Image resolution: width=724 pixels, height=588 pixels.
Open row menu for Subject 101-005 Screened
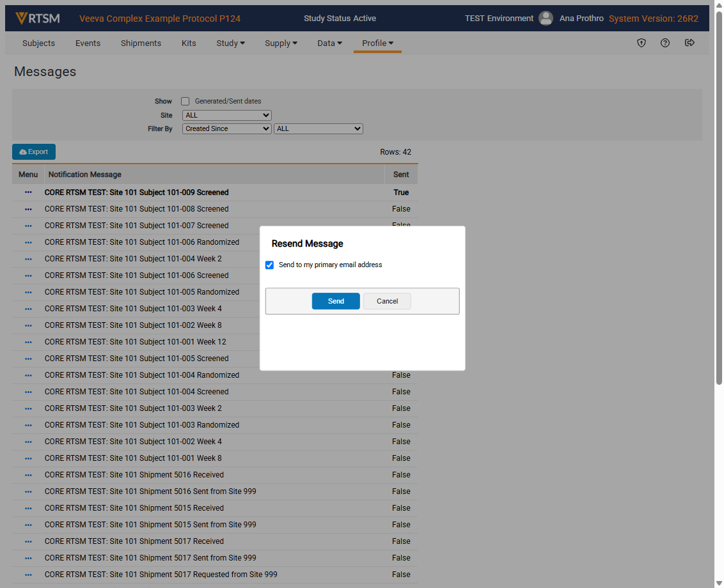point(28,359)
